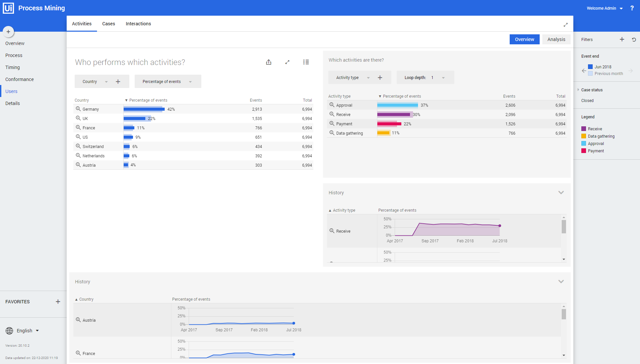
Task: Click the export/share icon above the Country table
Action: [269, 62]
